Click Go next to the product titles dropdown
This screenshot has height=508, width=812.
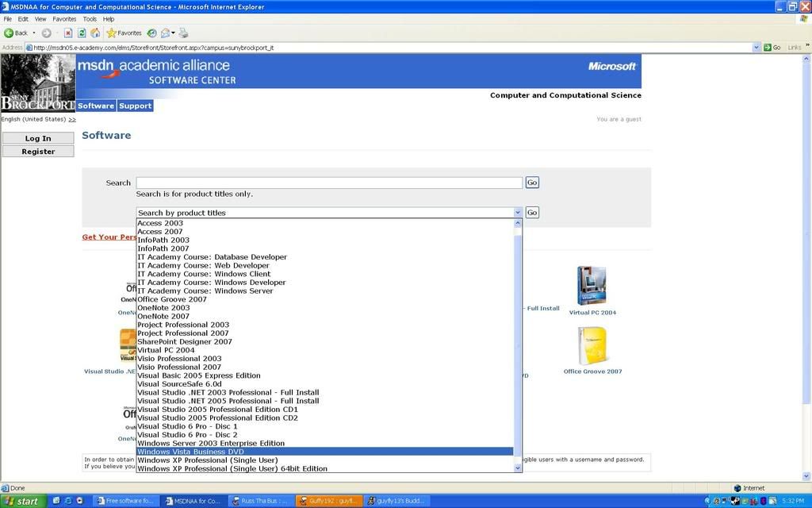[x=532, y=213]
